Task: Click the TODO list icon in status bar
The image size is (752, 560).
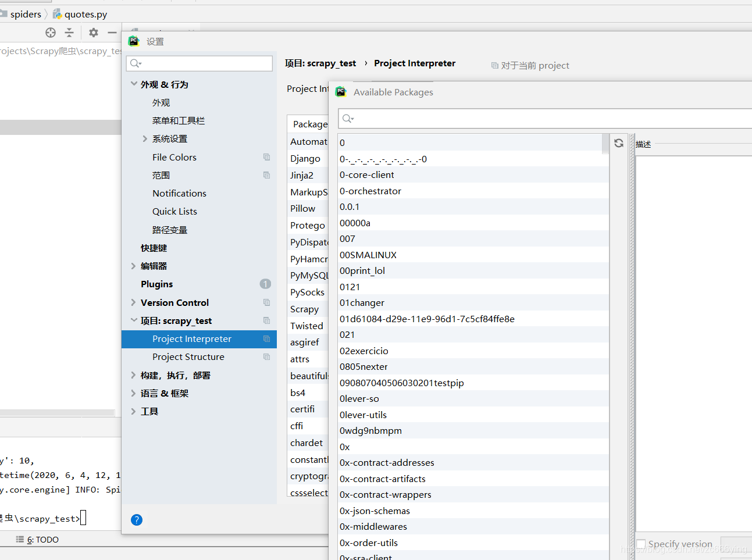Action: (x=20, y=540)
